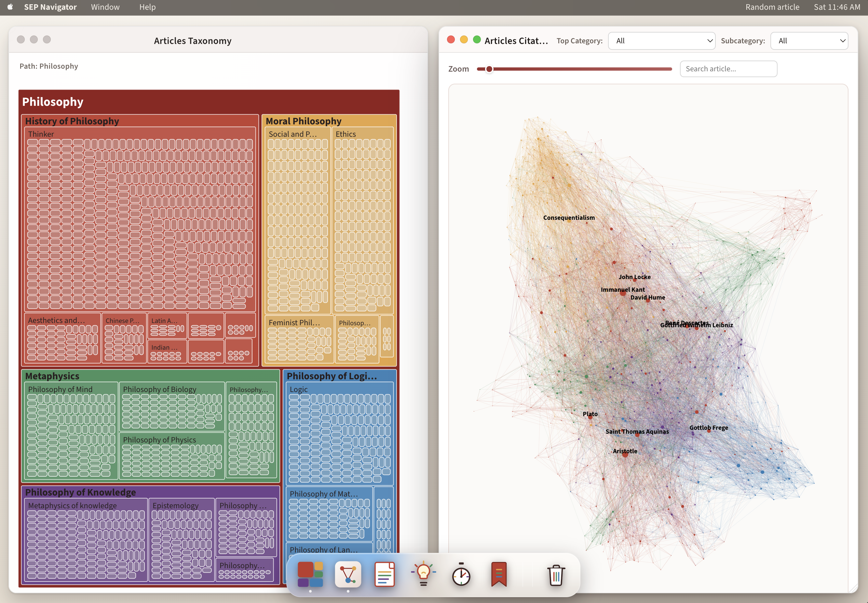Select the Philosophy root header in the treemap
868x603 pixels.
point(53,102)
